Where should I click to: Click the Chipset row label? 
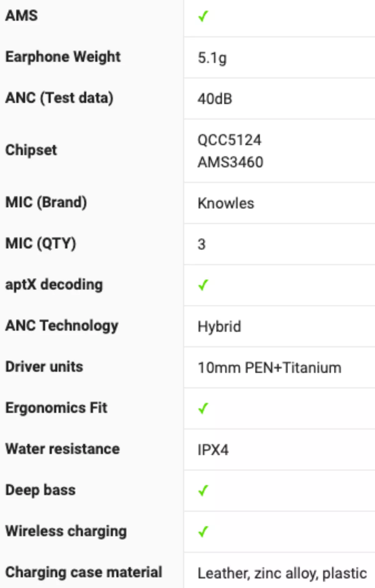pyautogui.click(x=31, y=150)
